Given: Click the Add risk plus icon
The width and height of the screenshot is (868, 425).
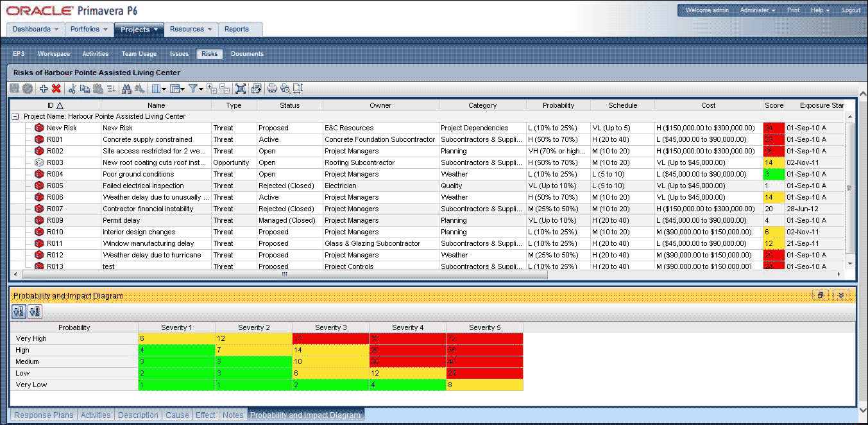Looking at the screenshot, I should (44, 89).
